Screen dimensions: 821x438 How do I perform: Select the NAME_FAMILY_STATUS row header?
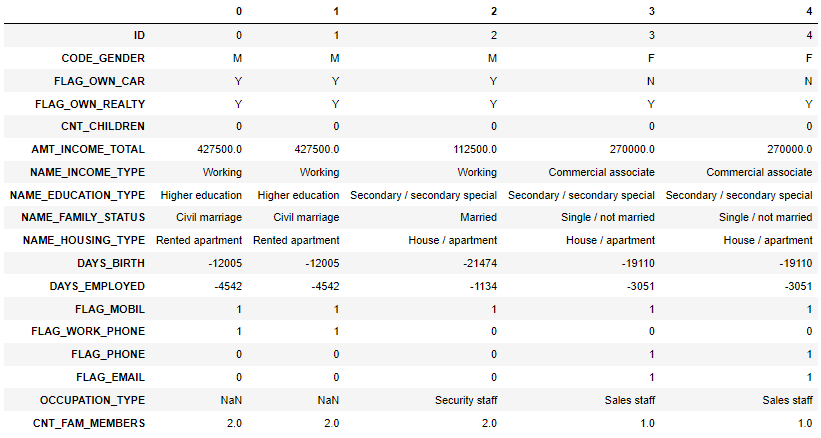pos(78,217)
